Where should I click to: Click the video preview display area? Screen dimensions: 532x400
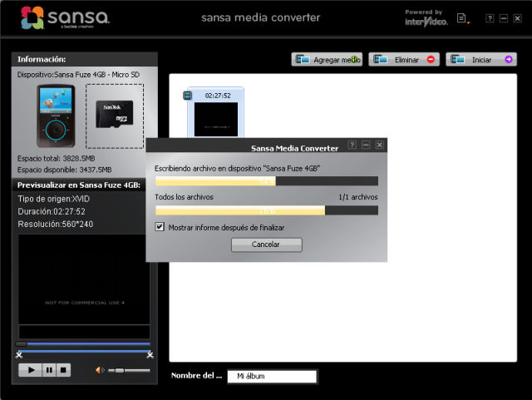pos(84,279)
